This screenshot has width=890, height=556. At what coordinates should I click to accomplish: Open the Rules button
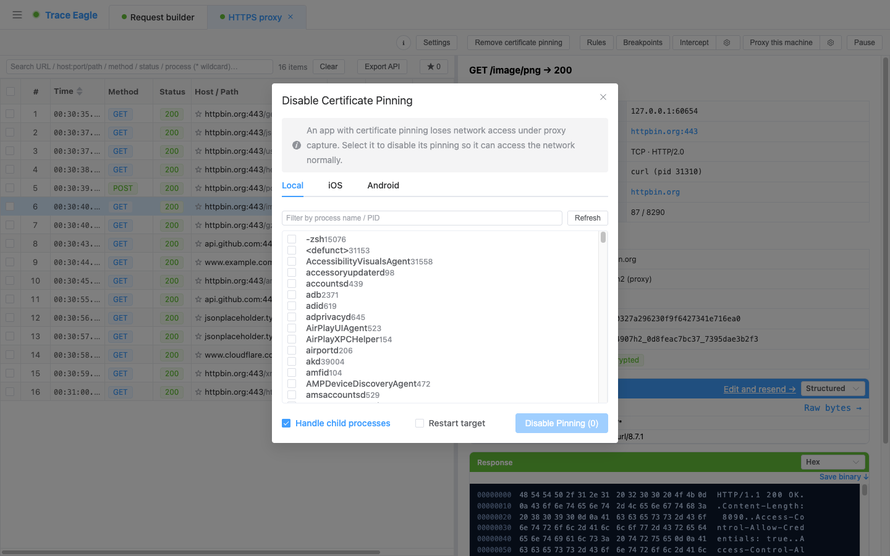(x=596, y=43)
